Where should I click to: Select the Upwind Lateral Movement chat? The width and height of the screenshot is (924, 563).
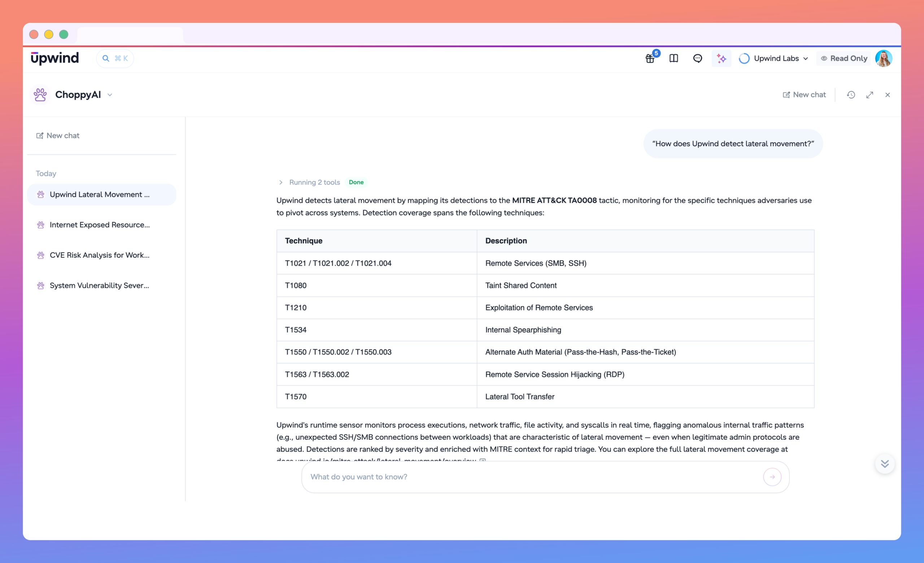pyautogui.click(x=102, y=195)
